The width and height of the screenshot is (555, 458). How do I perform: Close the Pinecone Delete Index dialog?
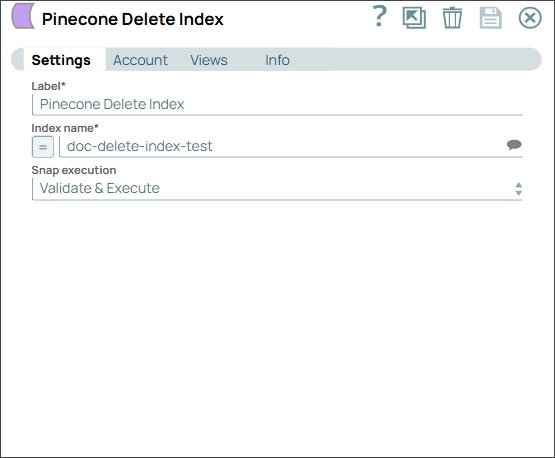[x=530, y=18]
